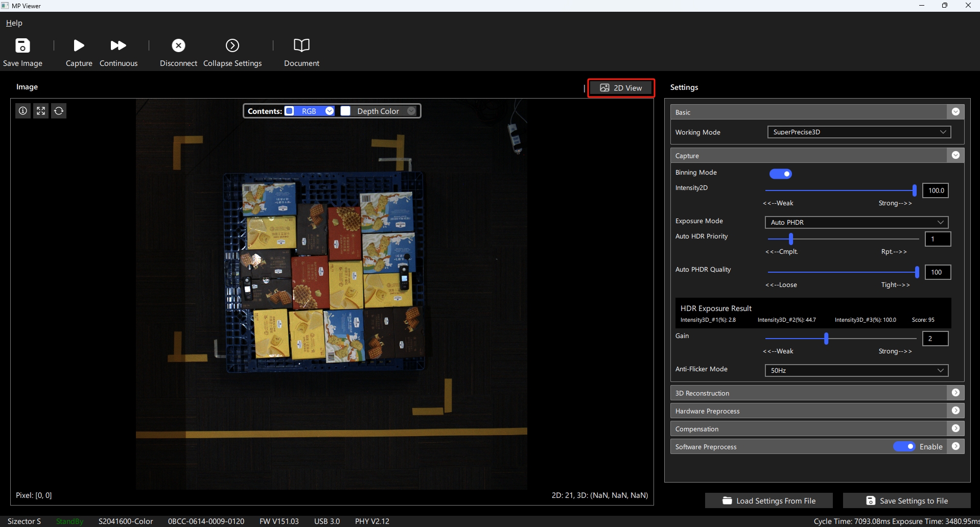Click the USB 3.0 status entry

tap(327, 521)
